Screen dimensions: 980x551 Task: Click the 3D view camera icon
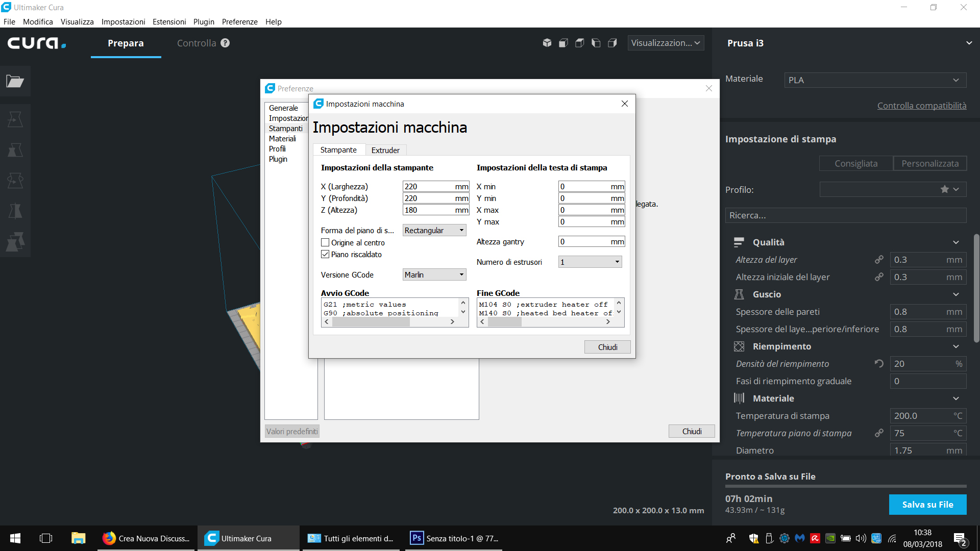(x=547, y=43)
